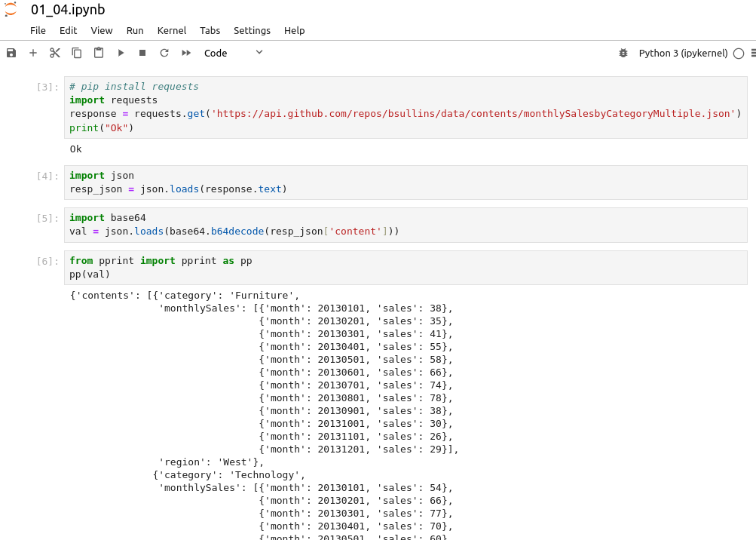Click the Save notebook icon
The height and width of the screenshot is (540, 756).
click(11, 53)
